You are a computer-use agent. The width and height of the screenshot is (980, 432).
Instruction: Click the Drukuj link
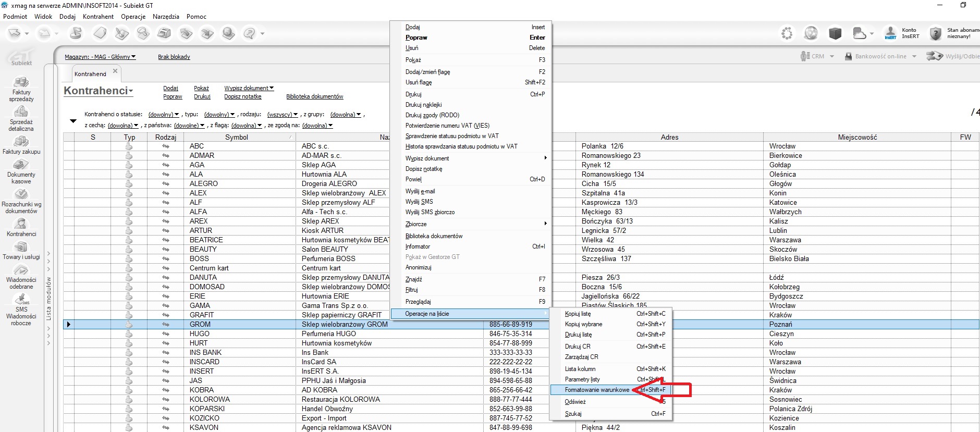pos(202,96)
